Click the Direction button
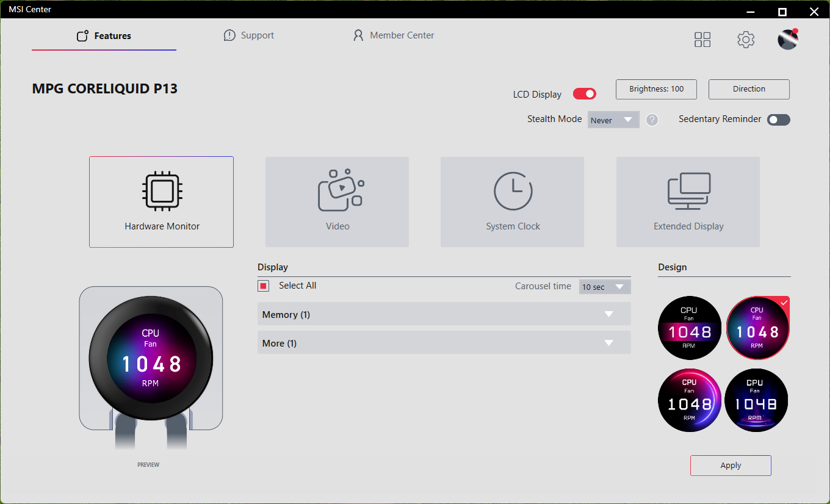 [749, 89]
